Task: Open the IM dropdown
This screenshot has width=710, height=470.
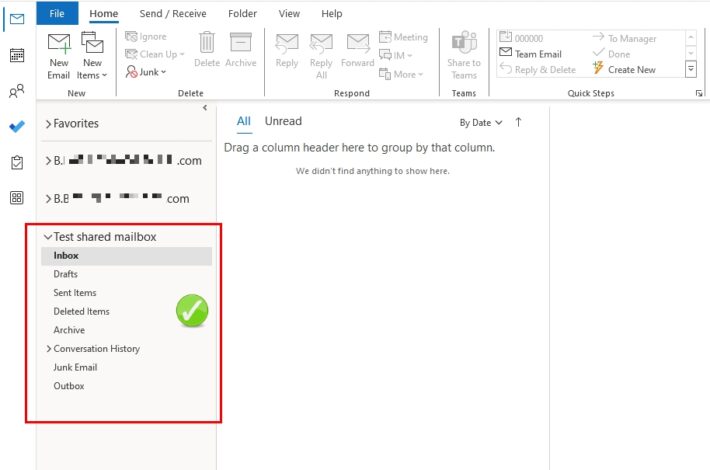Action: click(396, 55)
